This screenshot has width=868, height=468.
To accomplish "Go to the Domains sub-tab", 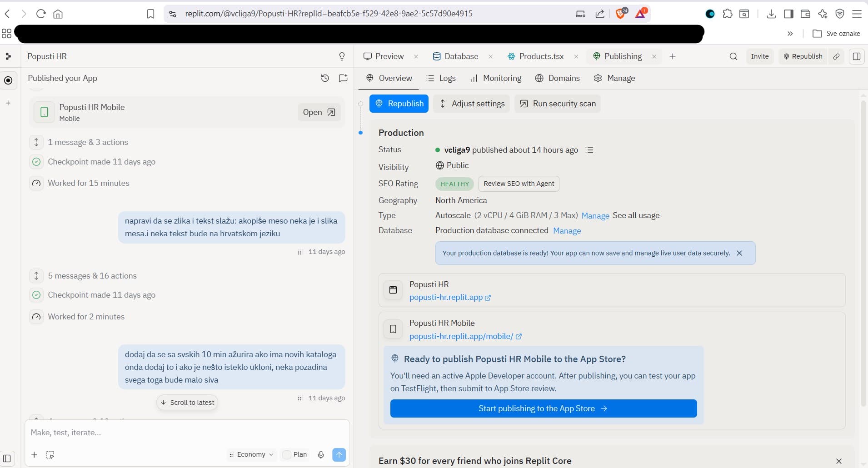I will (x=558, y=78).
